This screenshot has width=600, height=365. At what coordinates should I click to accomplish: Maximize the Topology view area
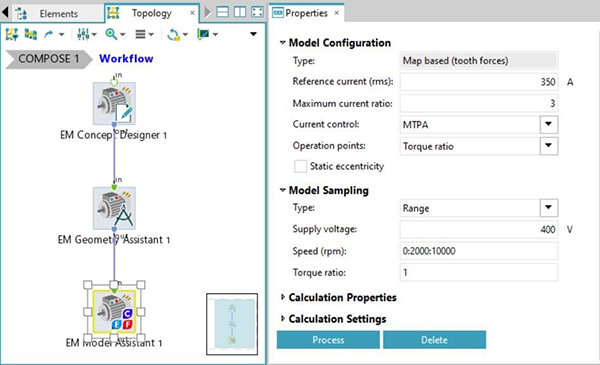(258, 12)
